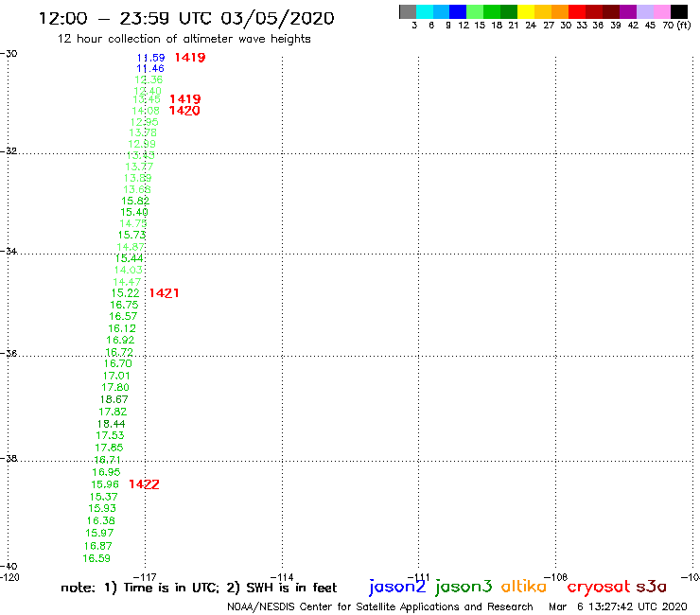Select the wave height reading 15.73
Viewport: 700px width, 615px height.
[x=131, y=235]
